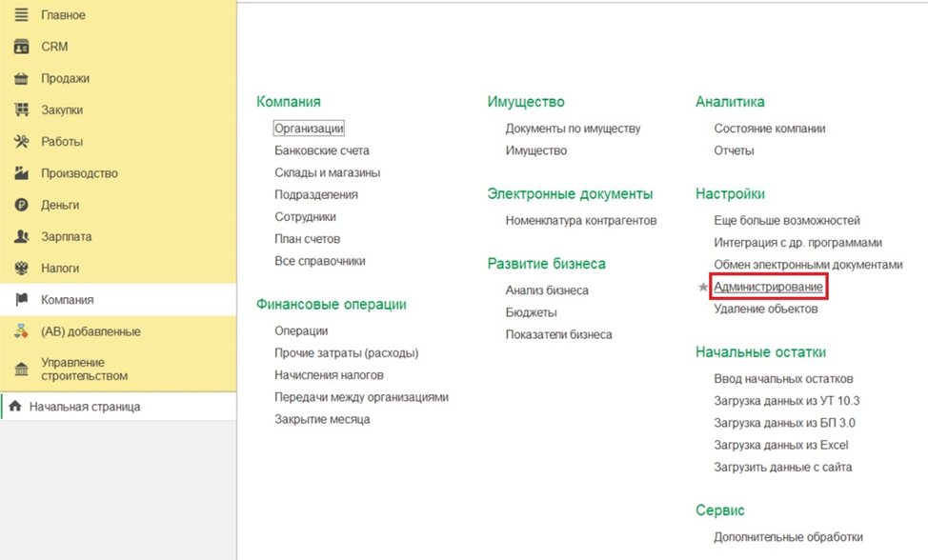Click Закрытие месяца under Финансовые операции
Viewport: 928px width, 560px height.
322,419
